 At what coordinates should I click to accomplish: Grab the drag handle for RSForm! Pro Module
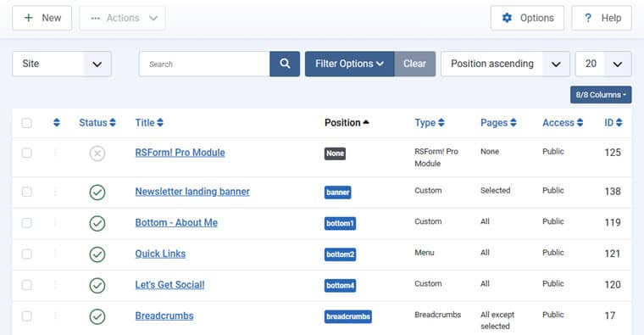tap(55, 153)
